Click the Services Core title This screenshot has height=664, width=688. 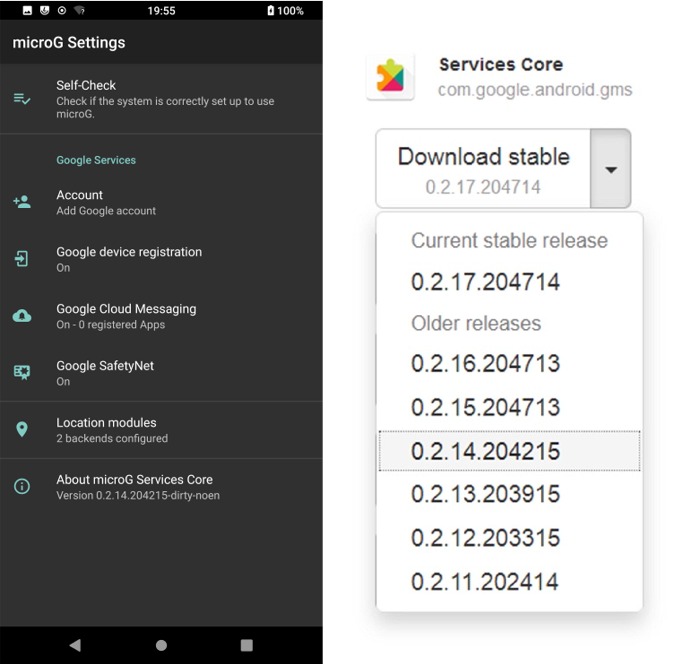[501, 65]
